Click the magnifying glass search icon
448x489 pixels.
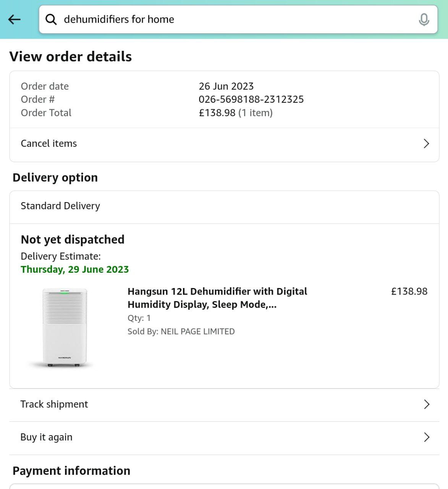tap(51, 19)
